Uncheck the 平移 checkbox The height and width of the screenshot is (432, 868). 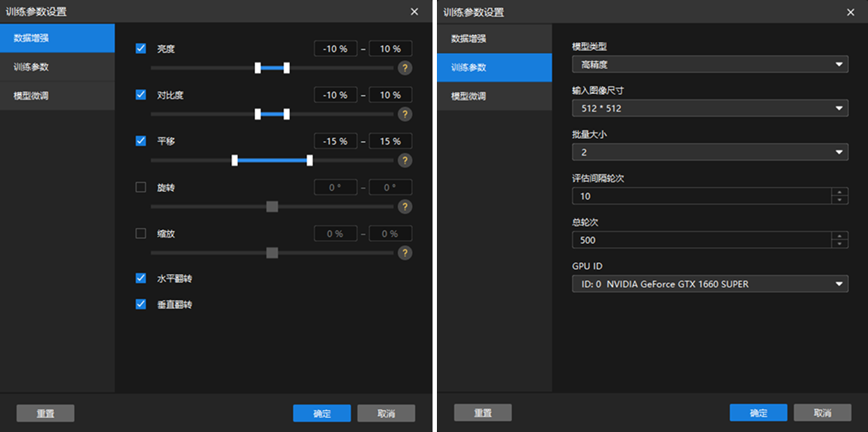[x=140, y=140]
